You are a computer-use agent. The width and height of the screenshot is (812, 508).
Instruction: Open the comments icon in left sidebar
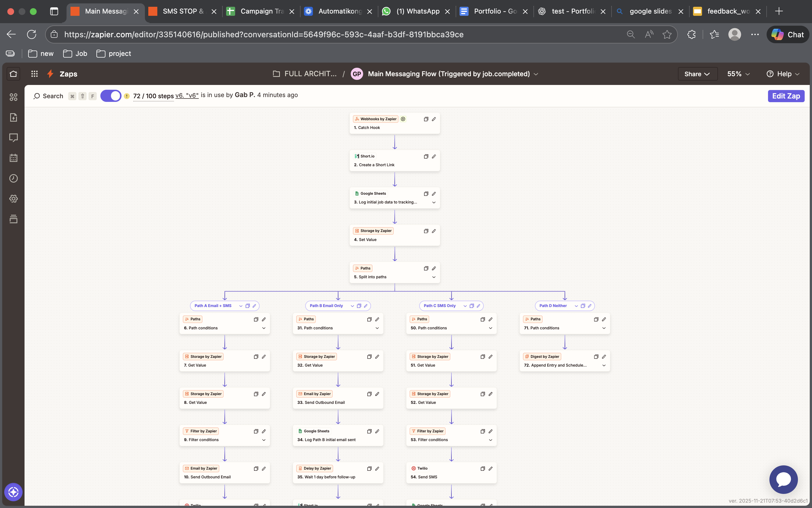pos(14,138)
